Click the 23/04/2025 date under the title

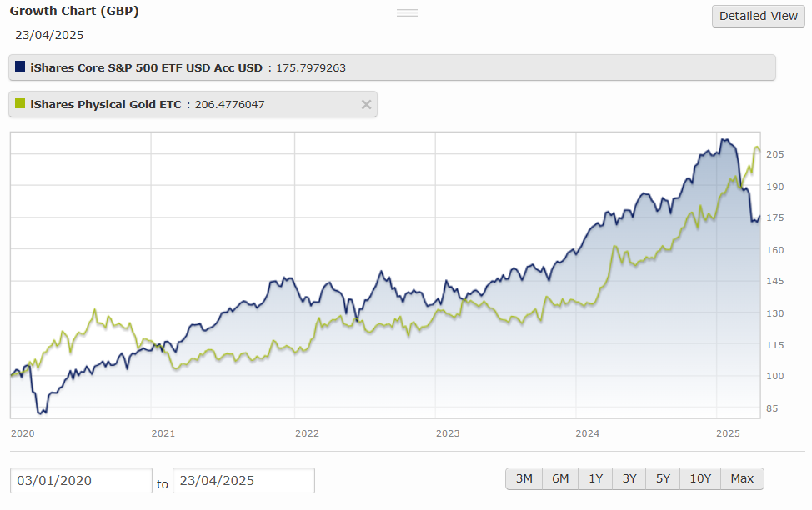49,35
